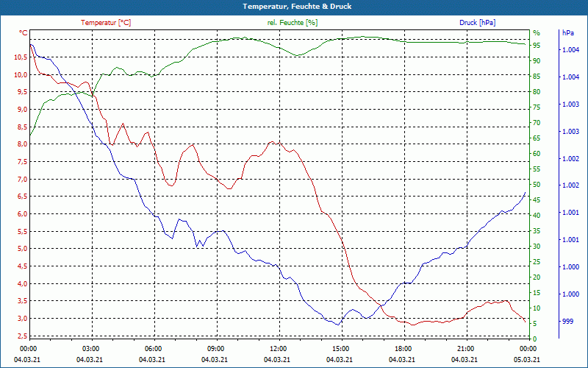The width and height of the screenshot is (588, 368).
Task: Click "55" on the green humidity axis
Action: tap(537, 169)
